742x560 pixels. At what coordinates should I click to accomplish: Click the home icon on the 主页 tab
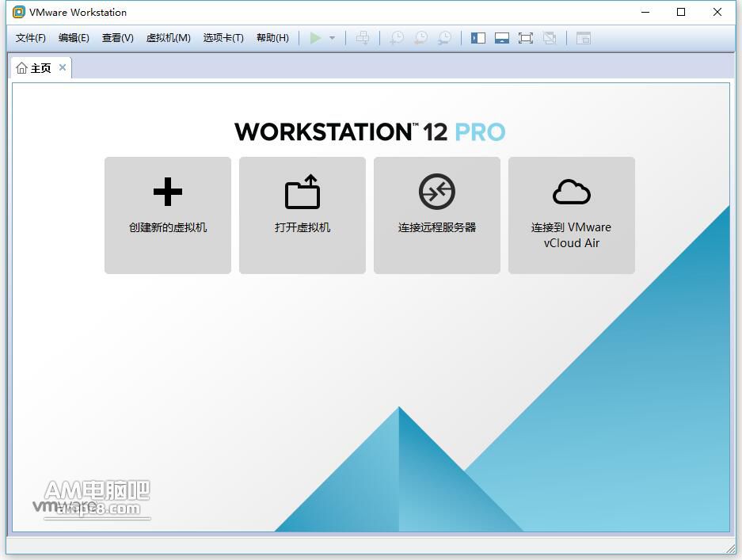coord(21,68)
